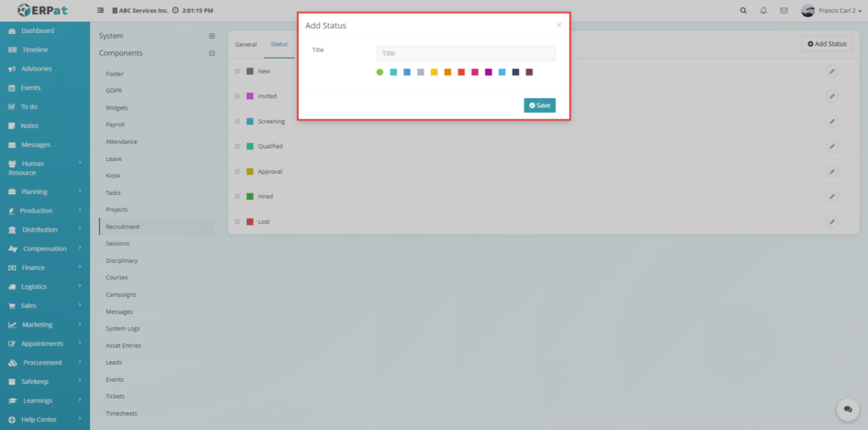The height and width of the screenshot is (430, 868).
Task: Click the Notes icon in sidebar
Action: click(x=12, y=126)
